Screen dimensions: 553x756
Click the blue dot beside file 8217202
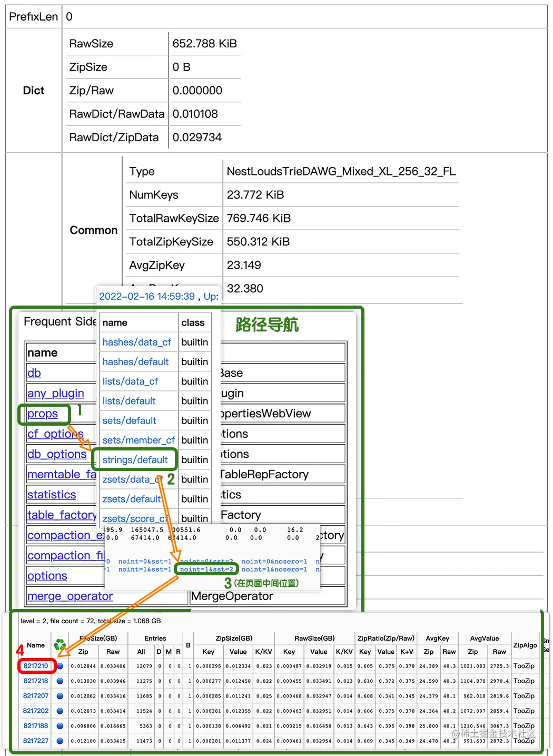60,711
